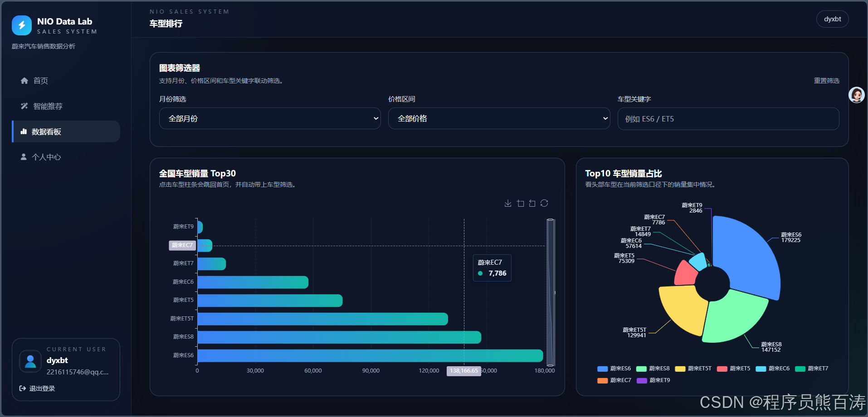Click the NIO Data Lab lightning logo
Image resolution: width=868 pixels, height=417 pixels.
22,25
